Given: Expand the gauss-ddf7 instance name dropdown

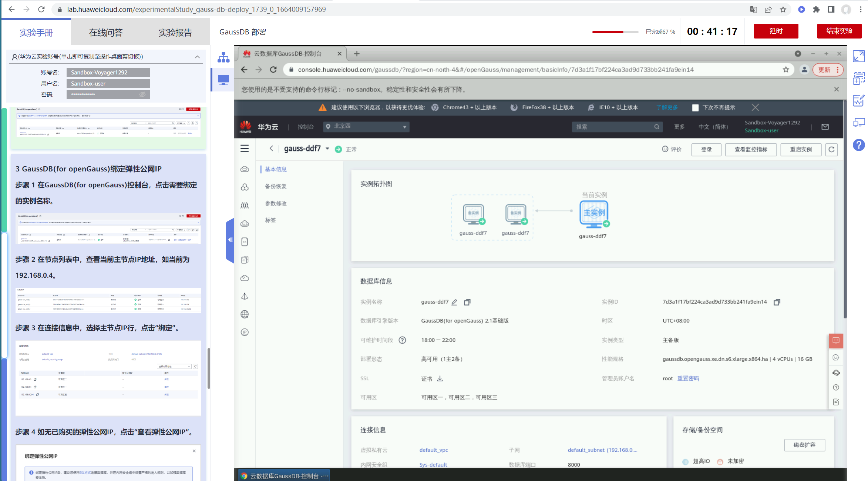Looking at the screenshot, I should tap(327, 149).
